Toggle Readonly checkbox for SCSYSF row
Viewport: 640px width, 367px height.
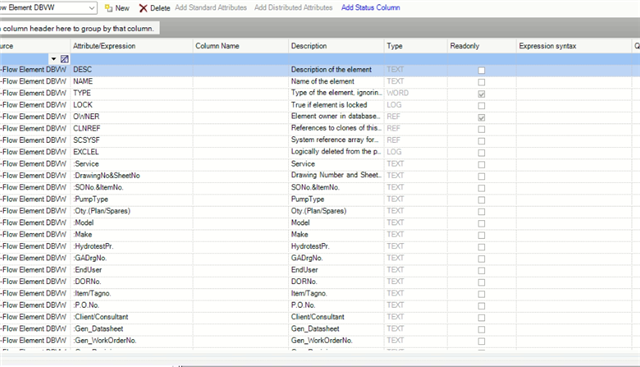click(482, 141)
